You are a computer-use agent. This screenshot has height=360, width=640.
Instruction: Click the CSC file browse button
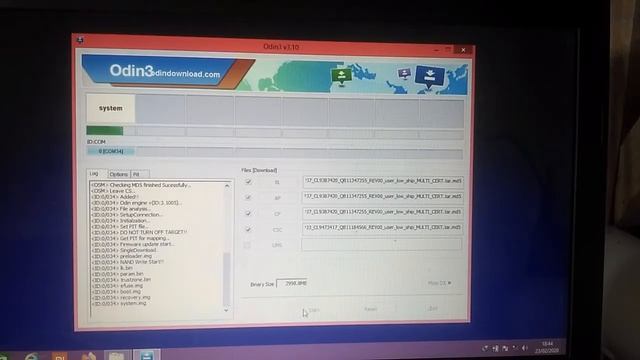point(277,230)
